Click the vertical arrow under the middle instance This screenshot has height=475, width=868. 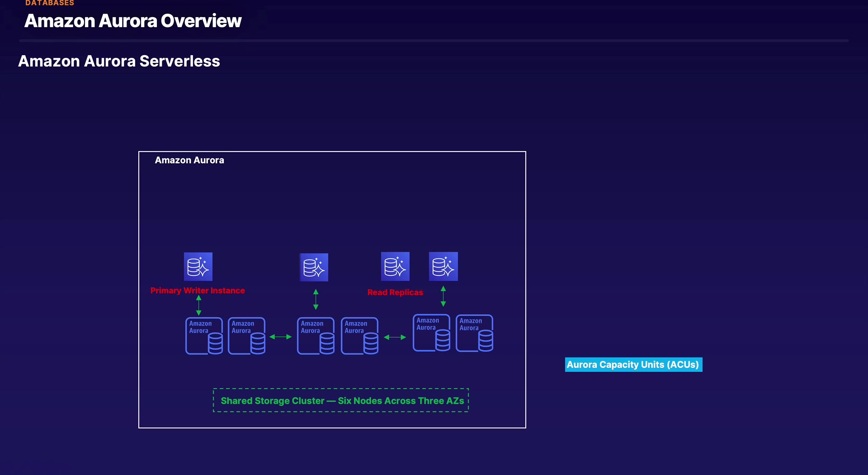(x=316, y=299)
